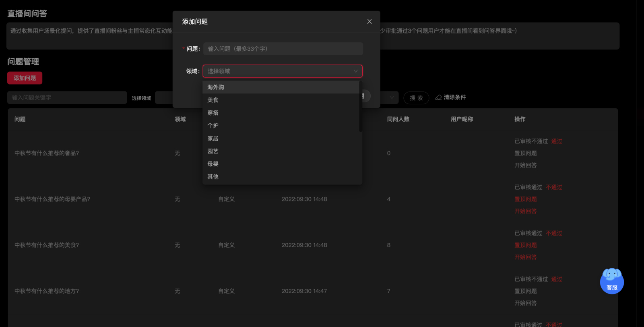Image resolution: width=644 pixels, height=327 pixels.
Task: Click the 操作 column header
Action: coord(520,119)
